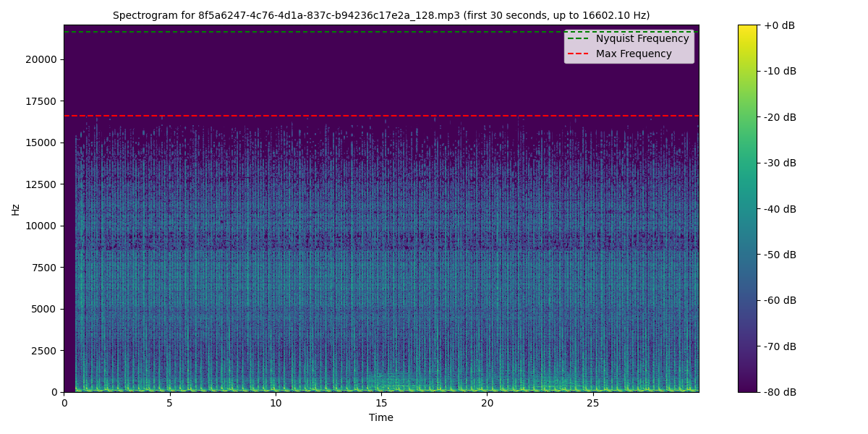This screenshot has height=434, width=868.
Task: Click the '-60 dB' colorbar label
Action: click(x=779, y=300)
